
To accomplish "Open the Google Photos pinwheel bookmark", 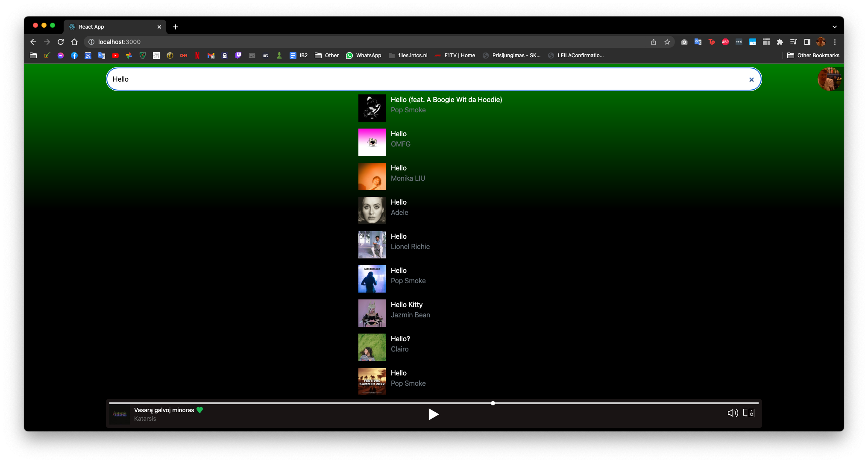I will [129, 56].
